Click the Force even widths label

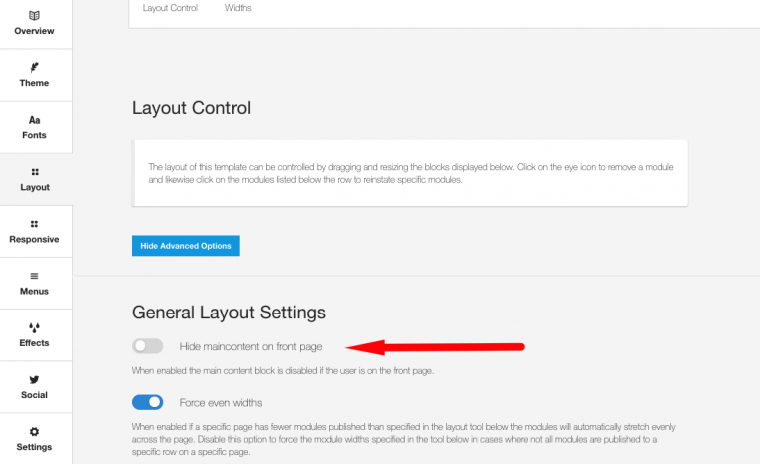click(x=220, y=402)
